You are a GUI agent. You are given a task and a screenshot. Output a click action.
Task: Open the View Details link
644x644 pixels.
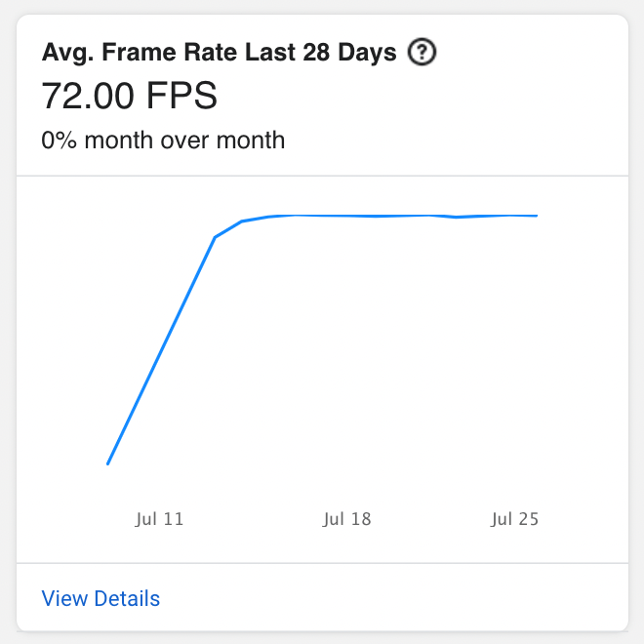click(x=101, y=598)
